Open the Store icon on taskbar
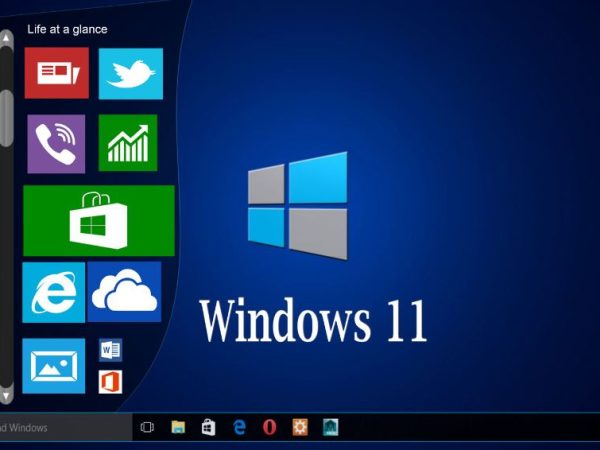The width and height of the screenshot is (600, 450). point(209,427)
